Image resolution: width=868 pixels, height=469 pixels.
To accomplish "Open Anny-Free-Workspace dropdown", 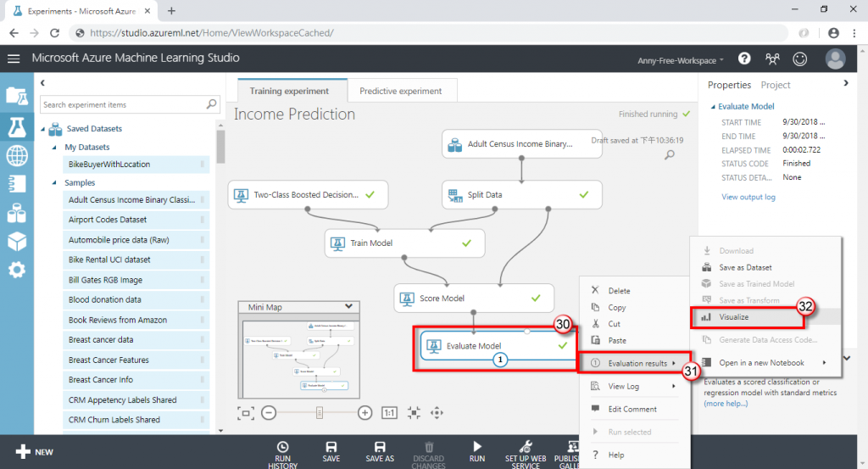I will point(681,60).
